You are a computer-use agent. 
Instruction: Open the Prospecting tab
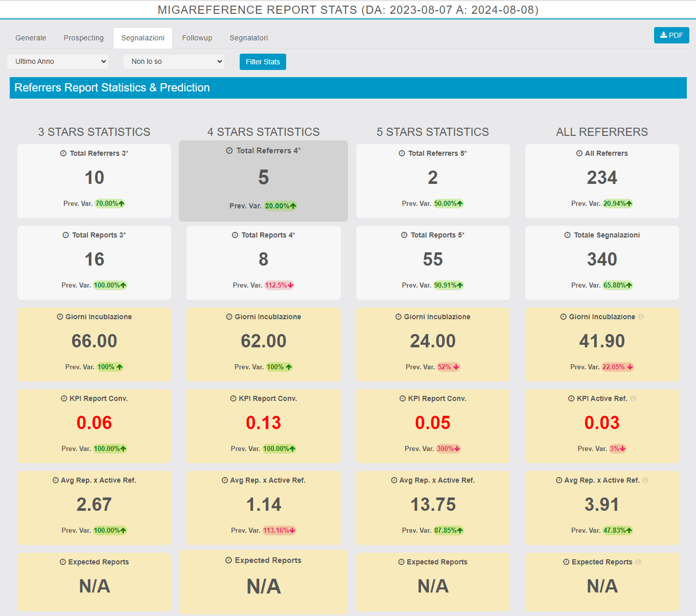coord(84,38)
